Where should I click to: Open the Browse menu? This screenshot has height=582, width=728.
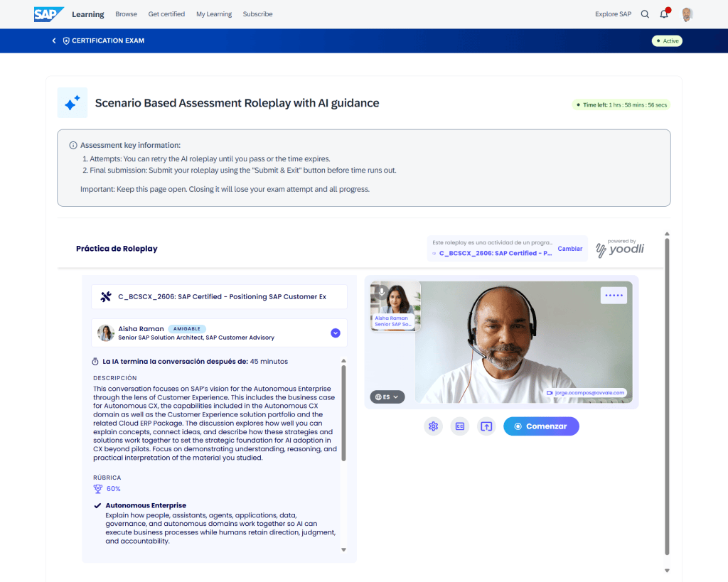point(127,14)
